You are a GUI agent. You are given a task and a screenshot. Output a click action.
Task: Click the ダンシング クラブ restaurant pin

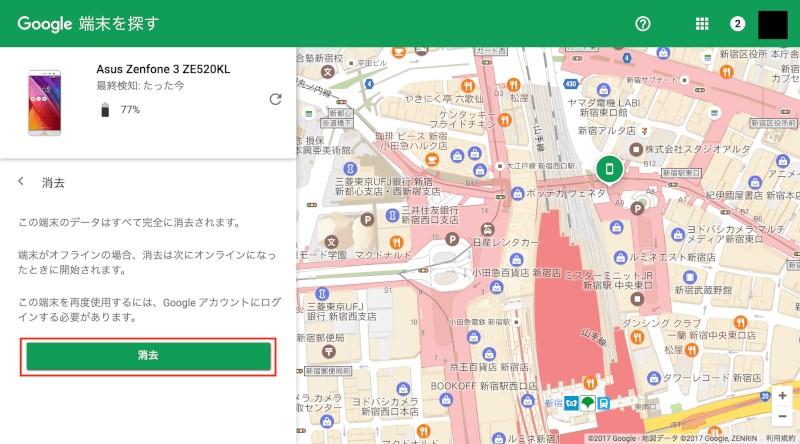pos(637,337)
